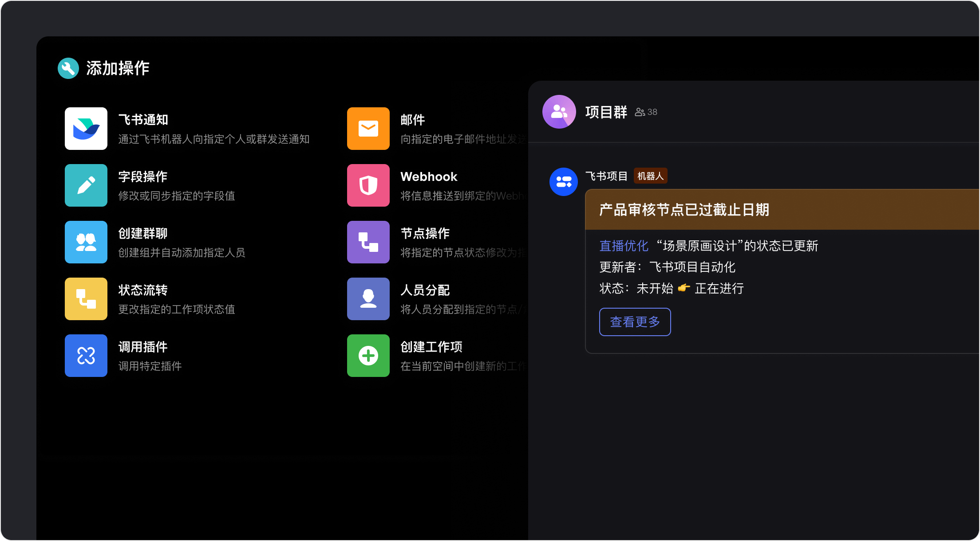Image resolution: width=980 pixels, height=541 pixels.
Task: Click the 产品审核节点已过截止日期 message header
Action: point(686,210)
